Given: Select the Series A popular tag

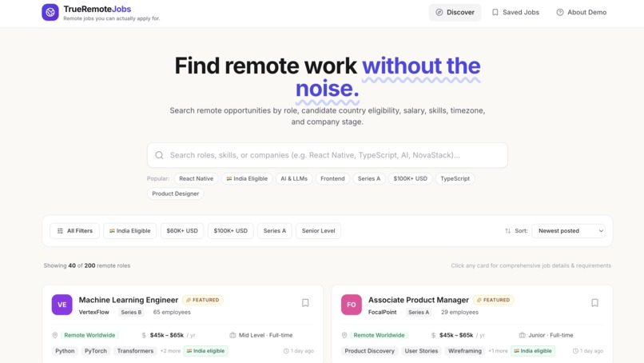Looking at the screenshot, I should (x=369, y=178).
